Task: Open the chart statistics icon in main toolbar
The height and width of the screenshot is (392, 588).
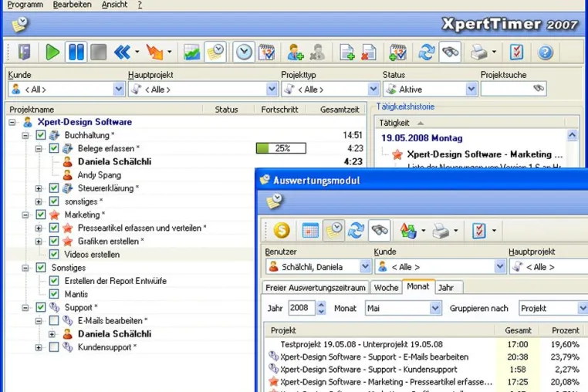Action: (191, 52)
